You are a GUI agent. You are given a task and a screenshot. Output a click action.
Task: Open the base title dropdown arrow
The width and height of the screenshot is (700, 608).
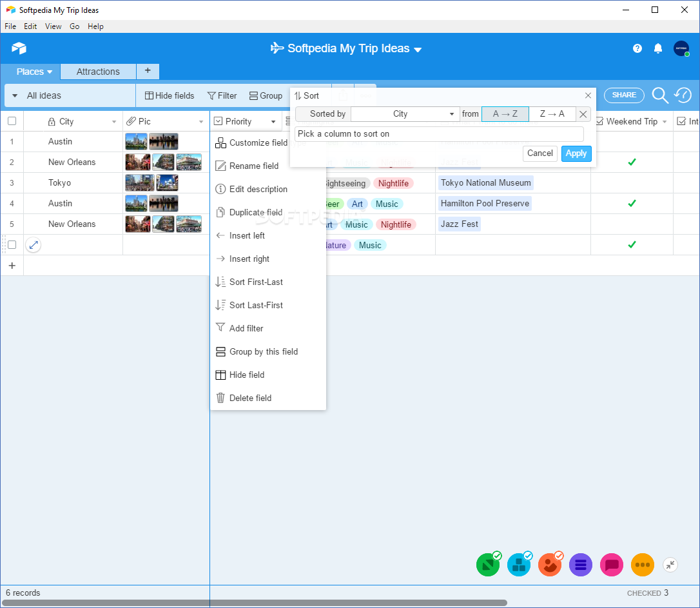418,50
